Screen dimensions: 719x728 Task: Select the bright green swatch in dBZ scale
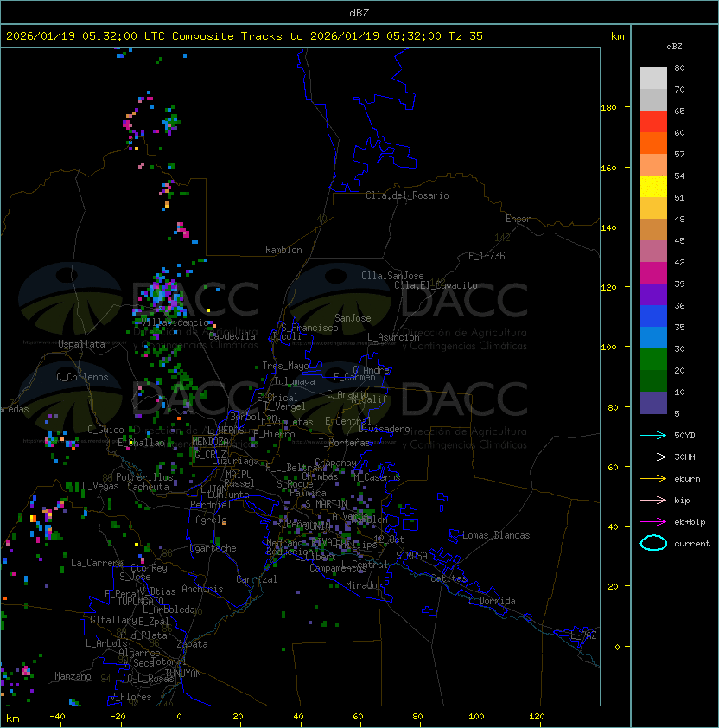click(653, 360)
